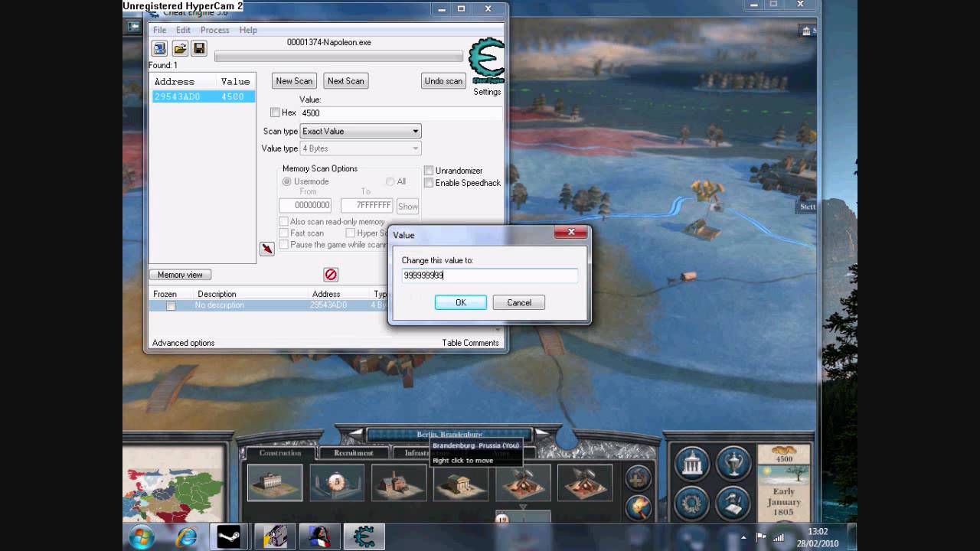Open the Scan type Exact Value dropdown
The height and width of the screenshot is (551, 980).
coord(361,131)
